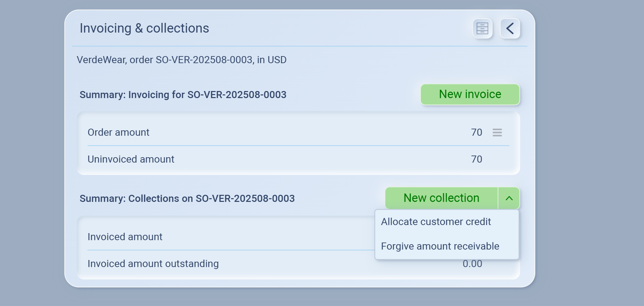Click the Invoiced amount outstanding label
The height and width of the screenshot is (306, 644).
pyautogui.click(x=153, y=264)
